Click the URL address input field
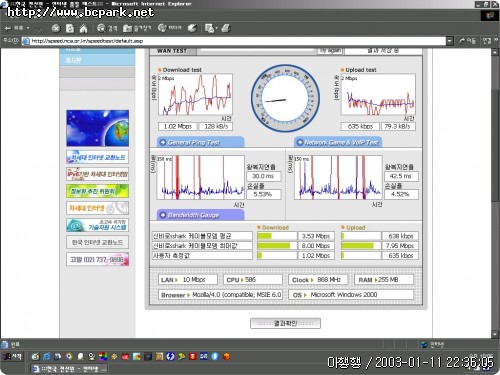This screenshot has height=375, width=500. tap(238, 41)
